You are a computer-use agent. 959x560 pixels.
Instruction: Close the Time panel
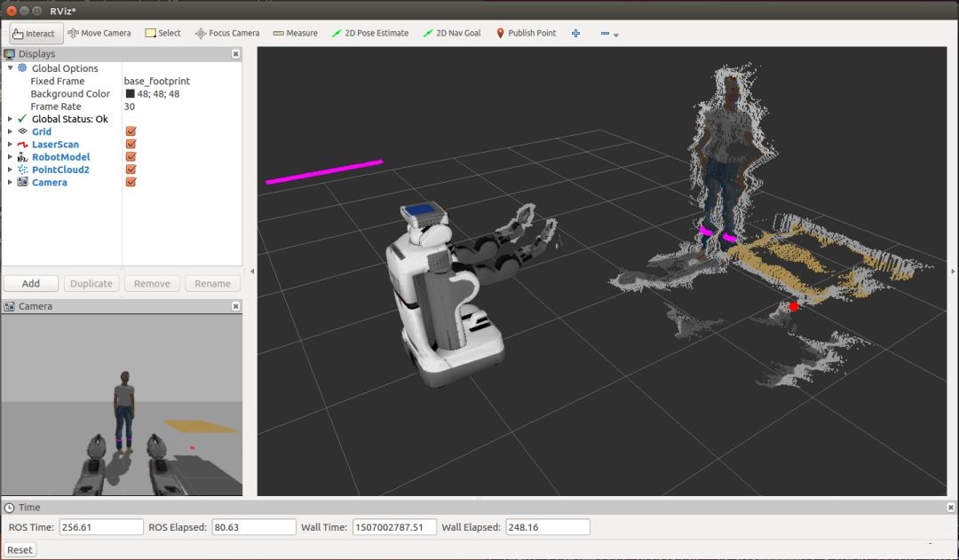coord(950,508)
